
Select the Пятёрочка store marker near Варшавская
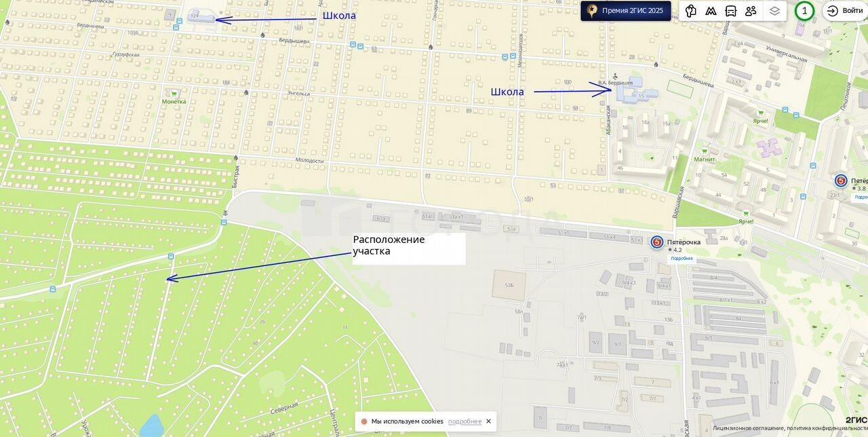(x=657, y=242)
